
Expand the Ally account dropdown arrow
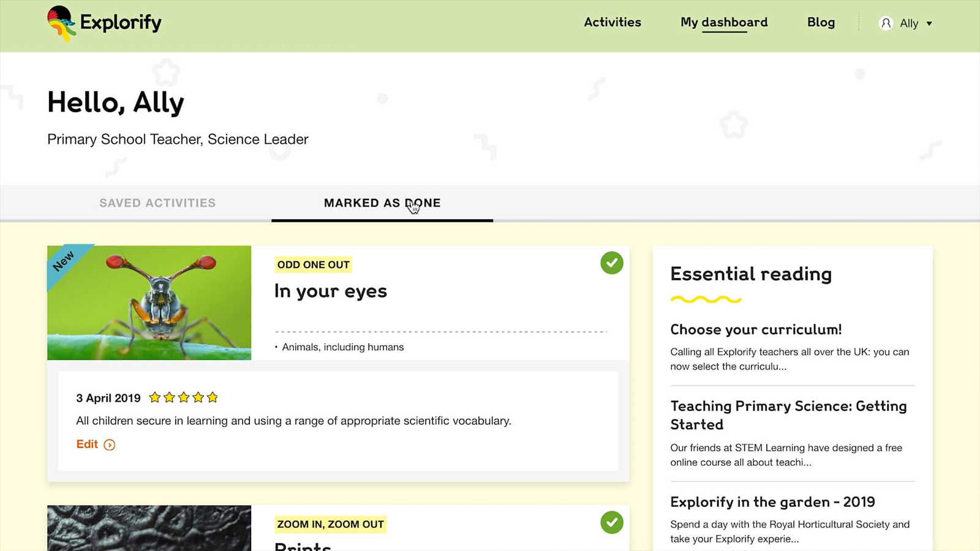(929, 24)
